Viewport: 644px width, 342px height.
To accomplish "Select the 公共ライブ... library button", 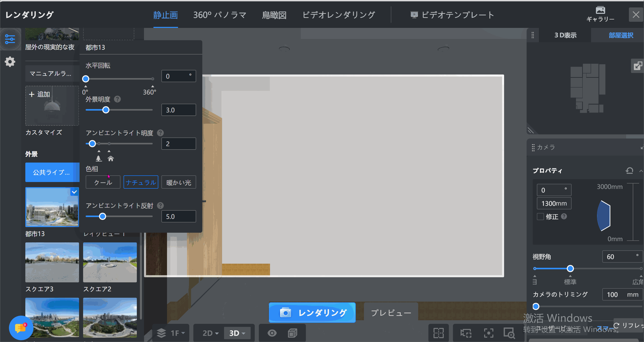I will pos(52,172).
